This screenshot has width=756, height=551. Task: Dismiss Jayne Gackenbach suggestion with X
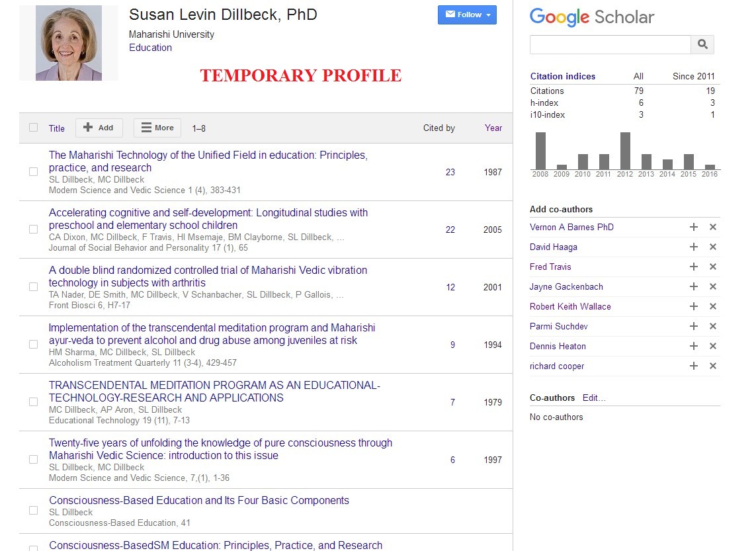[713, 286]
